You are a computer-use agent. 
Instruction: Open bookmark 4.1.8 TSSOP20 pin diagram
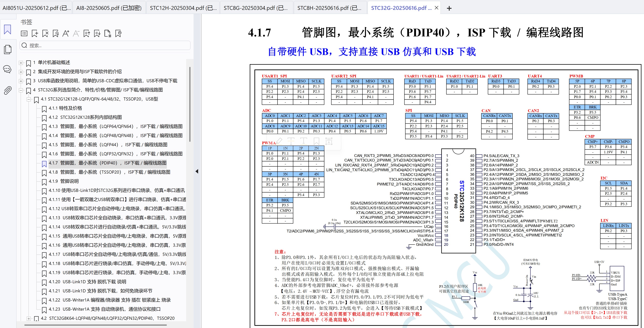pyautogui.click(x=110, y=172)
